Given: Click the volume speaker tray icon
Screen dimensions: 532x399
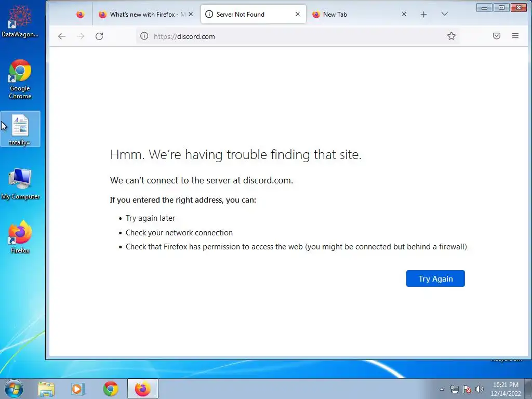Looking at the screenshot, I should coord(480,389).
